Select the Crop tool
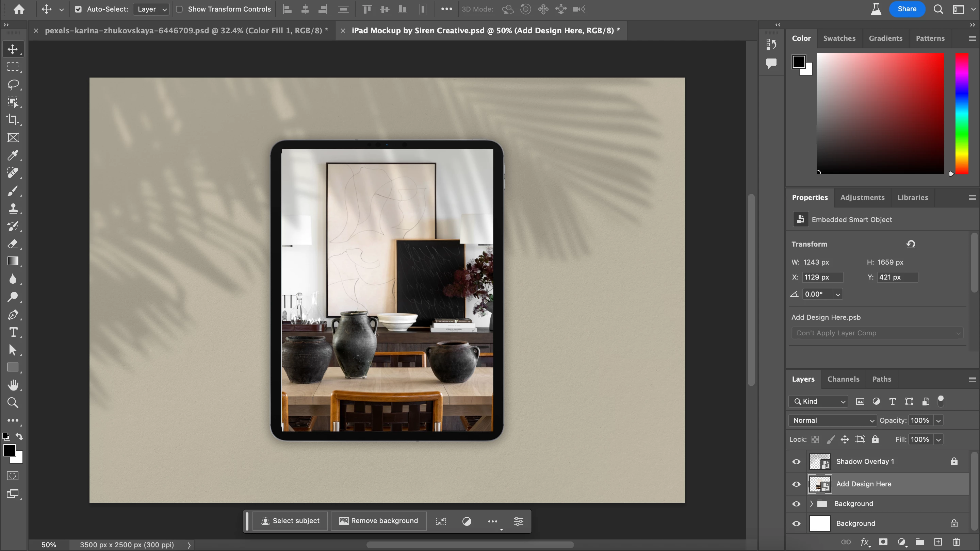Image resolution: width=980 pixels, height=551 pixels. pyautogui.click(x=13, y=119)
